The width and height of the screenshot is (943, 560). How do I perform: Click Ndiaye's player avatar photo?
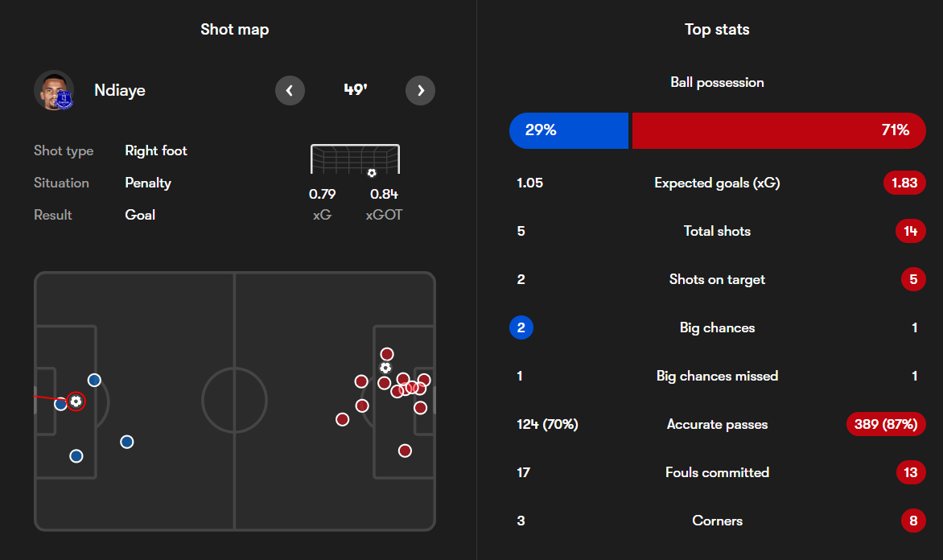tap(54, 90)
